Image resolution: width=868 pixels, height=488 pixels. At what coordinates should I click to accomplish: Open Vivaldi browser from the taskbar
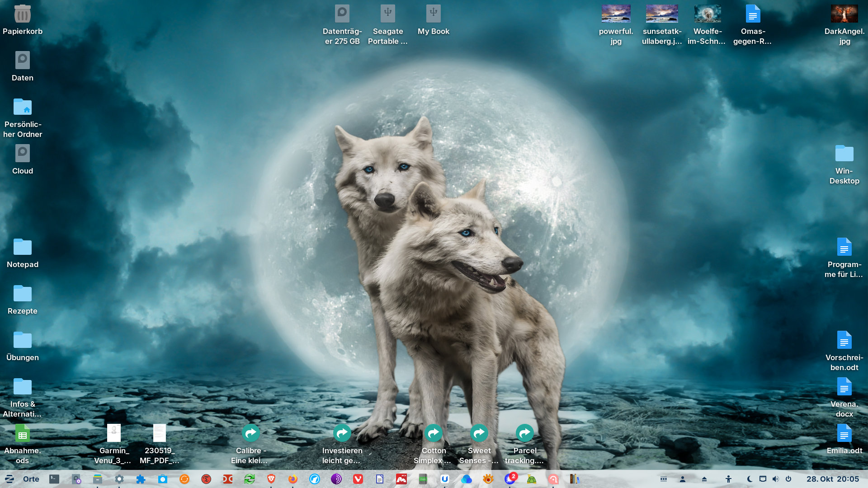[358, 479]
